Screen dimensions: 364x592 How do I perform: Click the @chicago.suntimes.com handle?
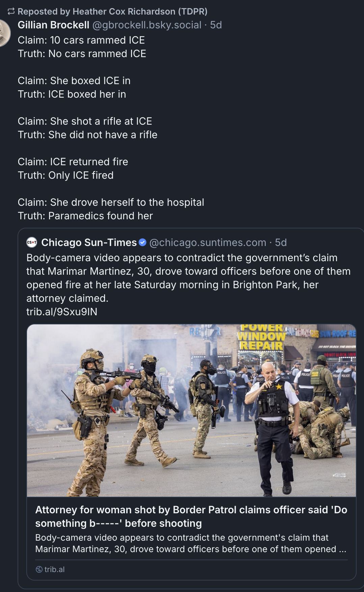coord(207,242)
